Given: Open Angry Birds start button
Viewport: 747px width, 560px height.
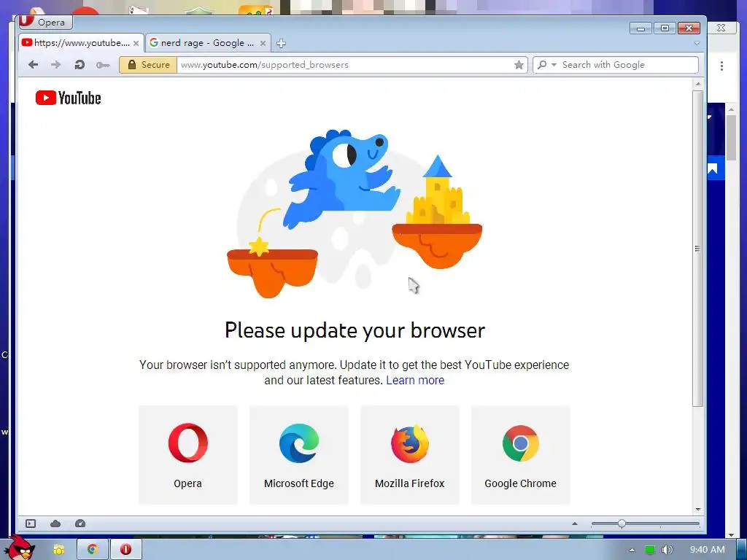Looking at the screenshot, I should tap(21, 548).
